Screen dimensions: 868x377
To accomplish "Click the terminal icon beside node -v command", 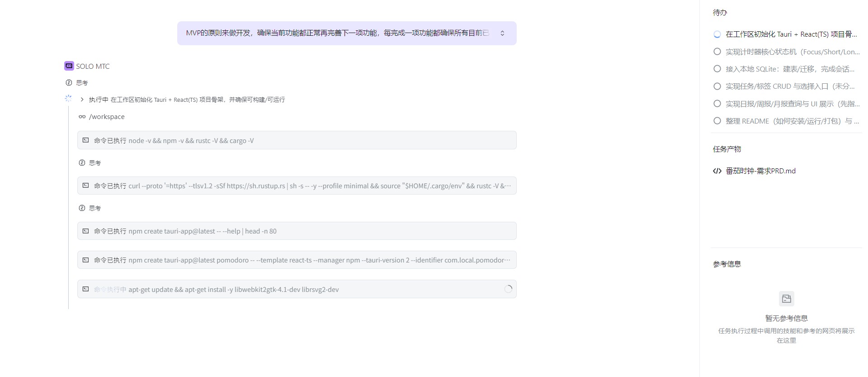I will (86, 140).
